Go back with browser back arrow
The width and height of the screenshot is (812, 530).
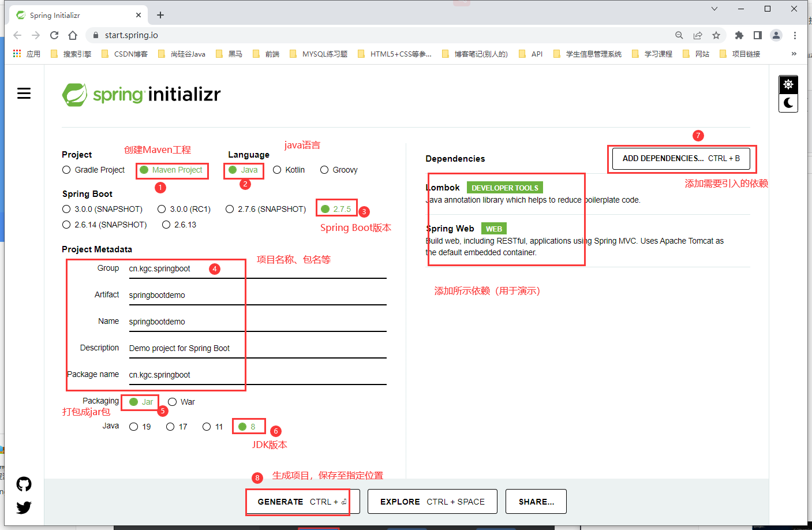(x=17, y=35)
